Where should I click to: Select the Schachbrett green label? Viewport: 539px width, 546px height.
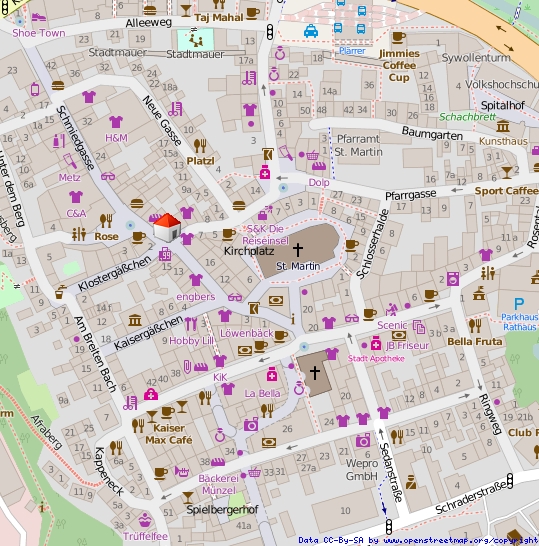pyautogui.click(x=467, y=117)
